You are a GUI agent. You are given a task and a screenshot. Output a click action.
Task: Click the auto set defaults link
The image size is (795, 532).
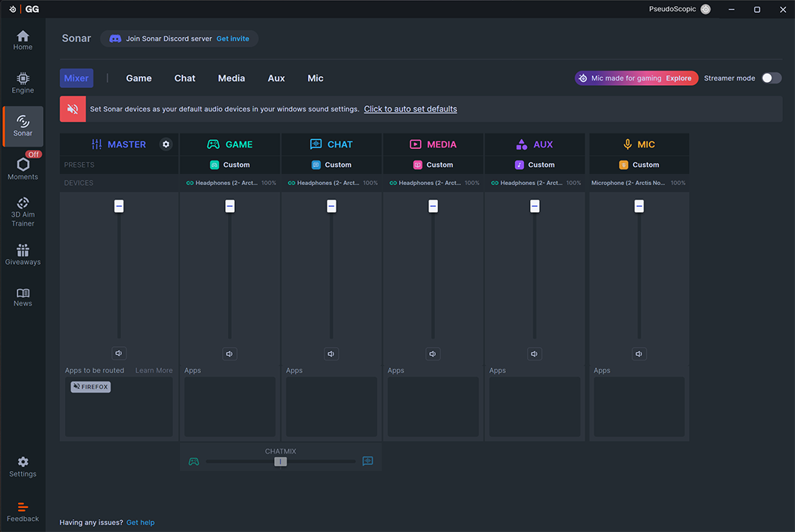[410, 109]
